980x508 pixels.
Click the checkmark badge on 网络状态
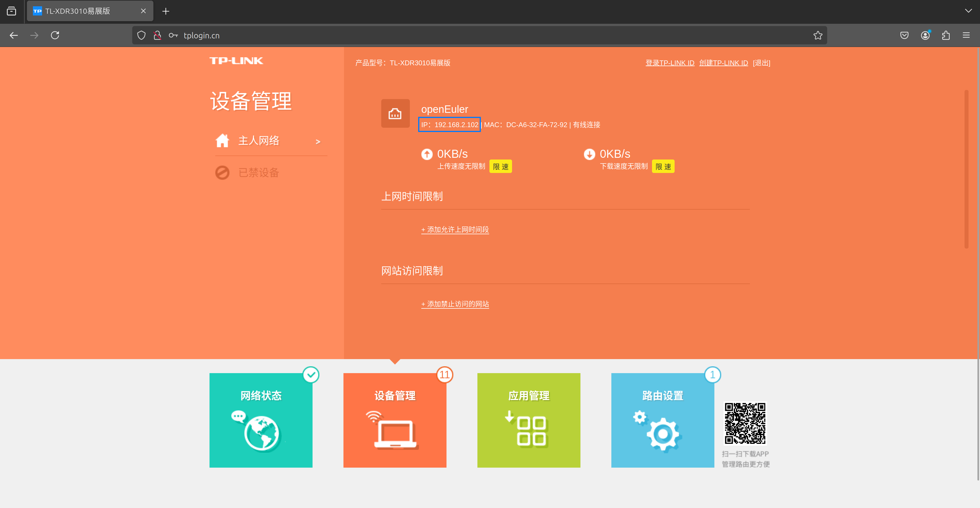point(311,375)
